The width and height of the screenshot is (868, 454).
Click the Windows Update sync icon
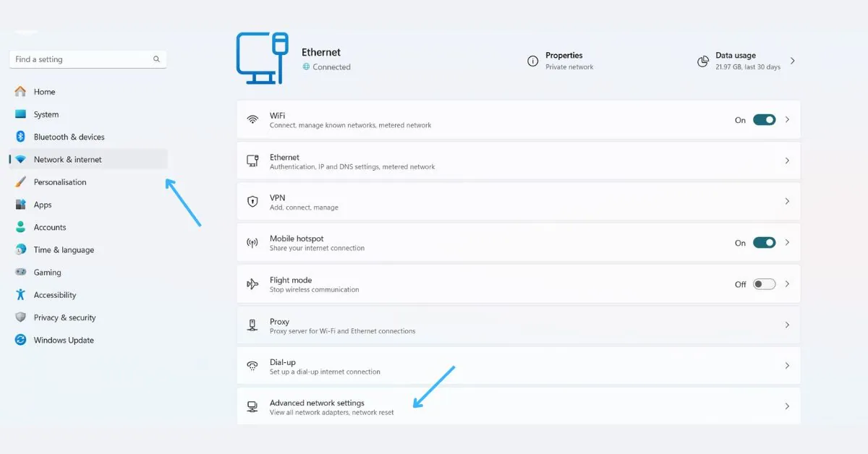(x=20, y=340)
